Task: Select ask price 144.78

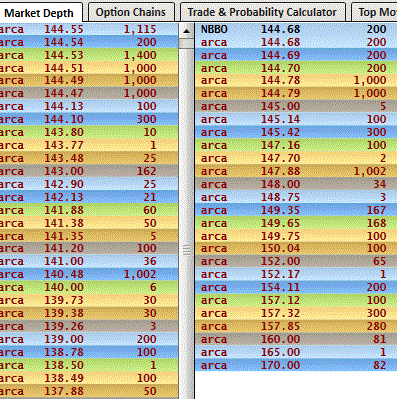Action: (x=280, y=80)
